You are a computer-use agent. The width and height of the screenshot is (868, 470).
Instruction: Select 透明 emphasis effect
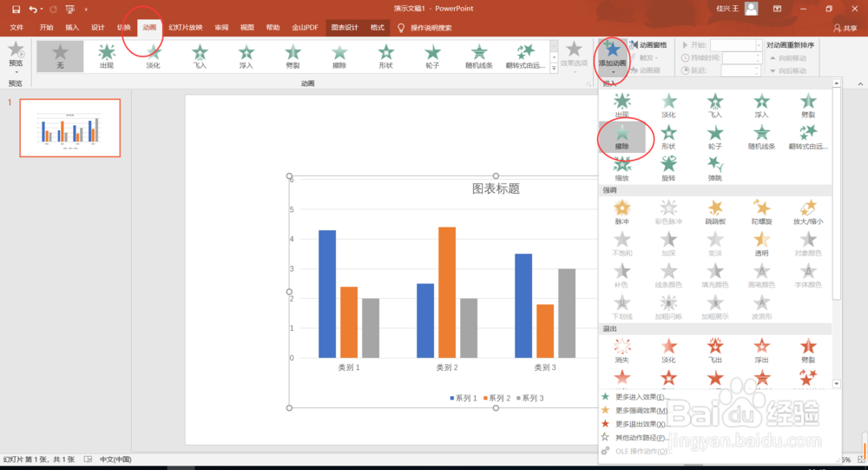point(762,244)
